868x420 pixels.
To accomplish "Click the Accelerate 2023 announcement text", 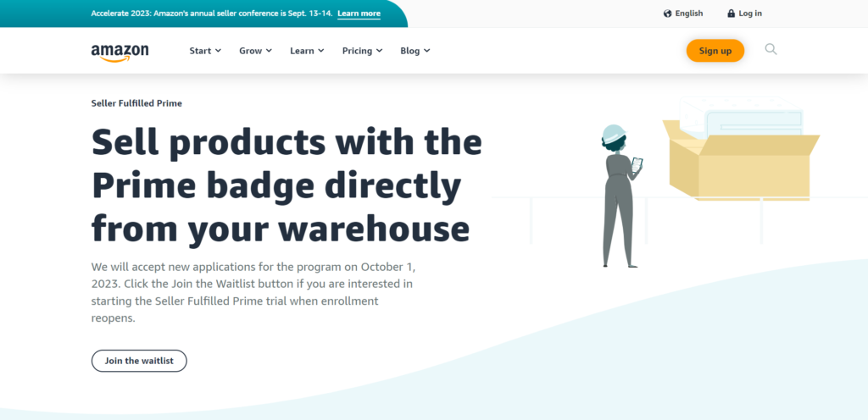I will point(212,14).
